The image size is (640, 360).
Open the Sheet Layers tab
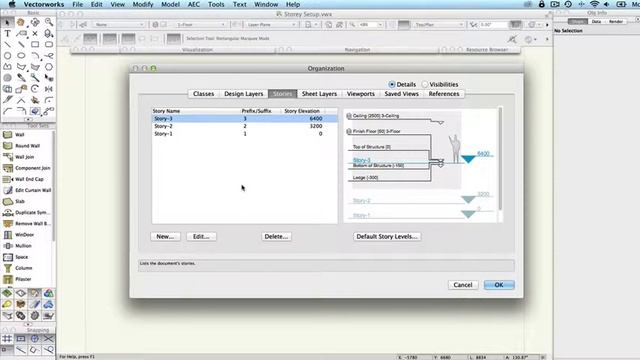(319, 94)
